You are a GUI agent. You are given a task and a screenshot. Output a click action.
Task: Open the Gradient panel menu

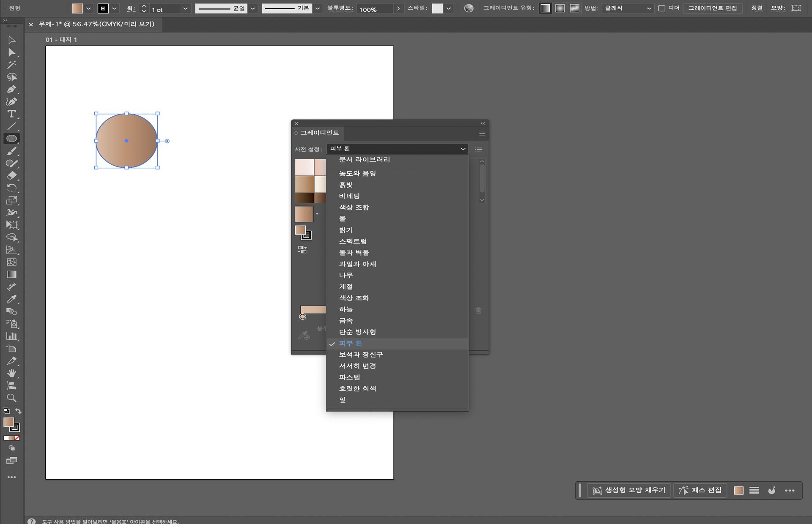[482, 134]
